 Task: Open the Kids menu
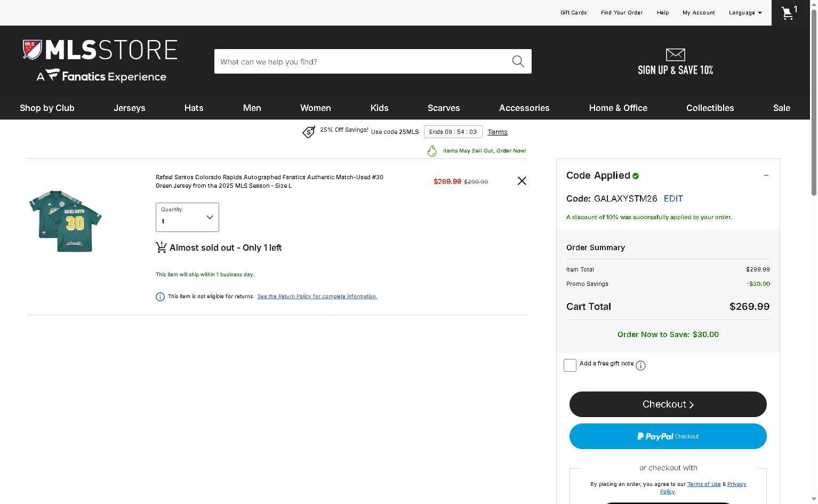point(380,108)
